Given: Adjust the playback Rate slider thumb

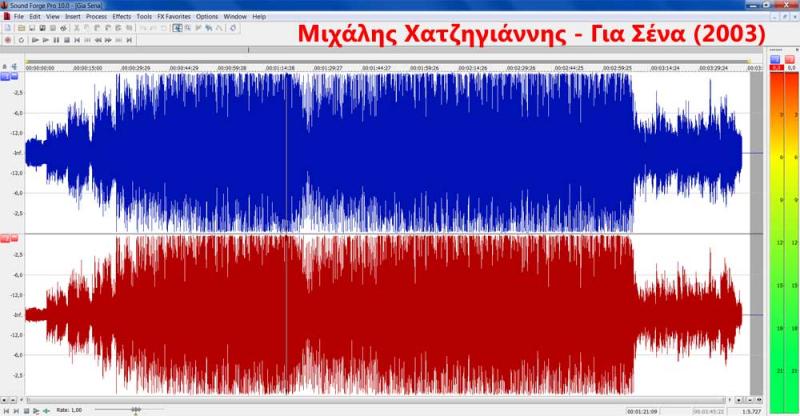Looking at the screenshot, I should (136, 409).
